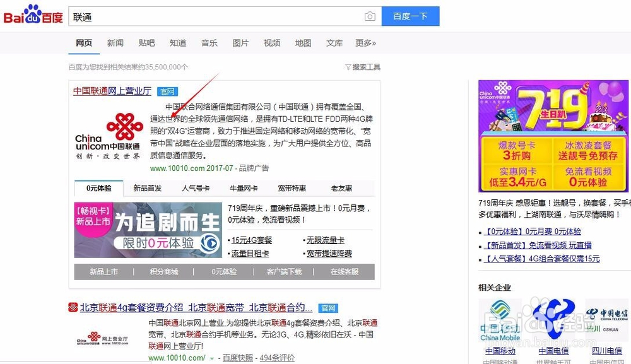Open 百度快照 cached page link
Viewport: 631px width, 364px height.
tap(238, 358)
